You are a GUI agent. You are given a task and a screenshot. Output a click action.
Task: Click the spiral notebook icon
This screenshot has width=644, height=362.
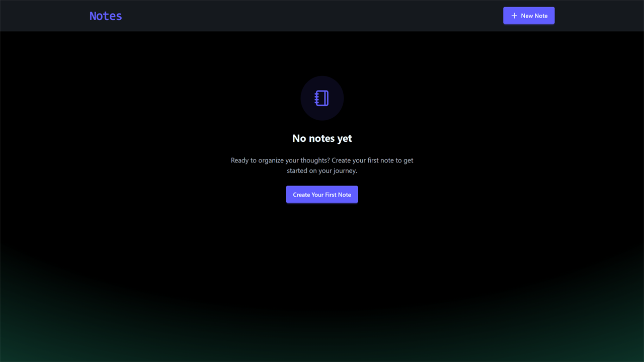322,98
